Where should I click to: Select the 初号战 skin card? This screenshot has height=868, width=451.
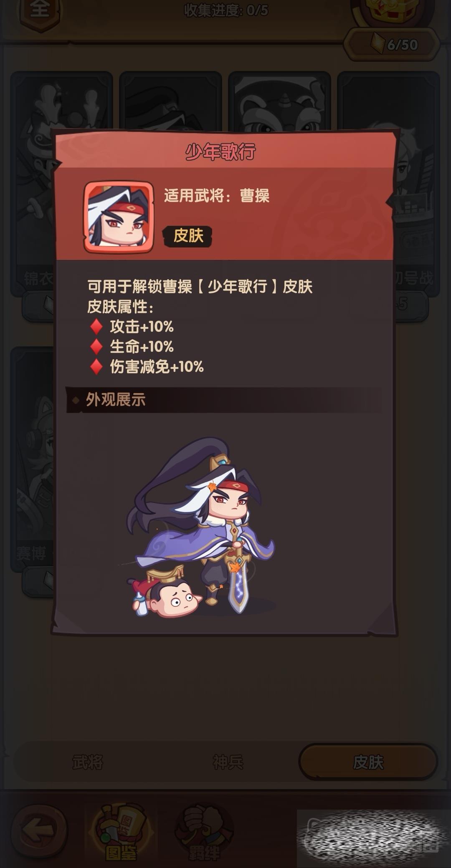click(416, 184)
